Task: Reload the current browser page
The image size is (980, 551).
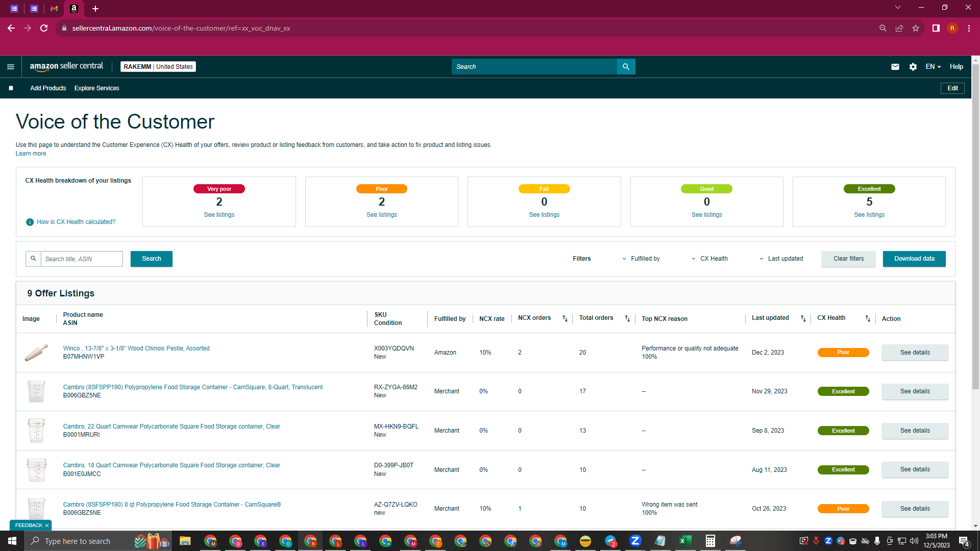Action: pos(44,28)
